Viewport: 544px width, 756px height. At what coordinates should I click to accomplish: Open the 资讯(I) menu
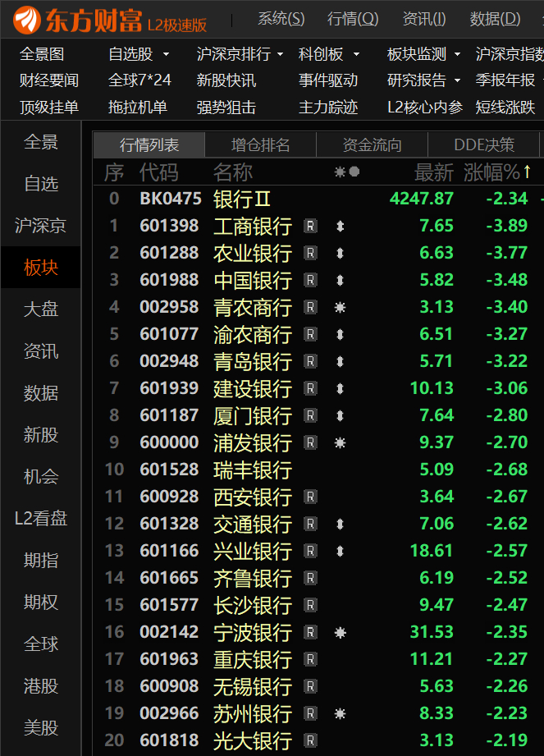point(424,19)
